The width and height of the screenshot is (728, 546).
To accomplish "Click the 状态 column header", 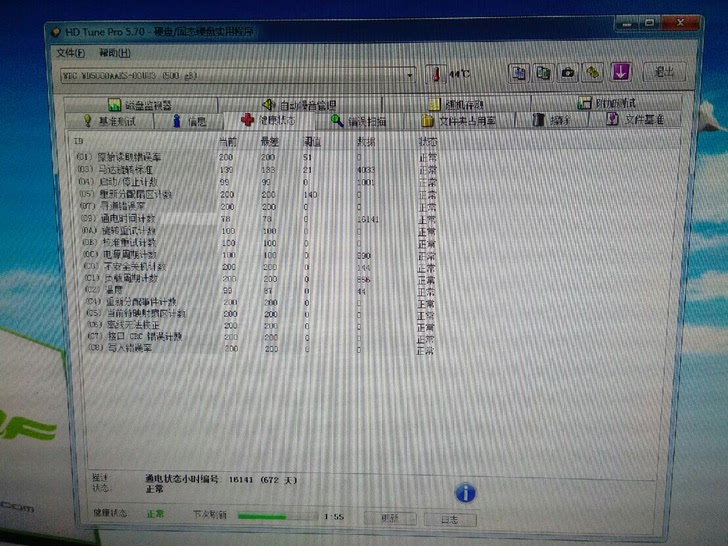I will tap(428, 141).
